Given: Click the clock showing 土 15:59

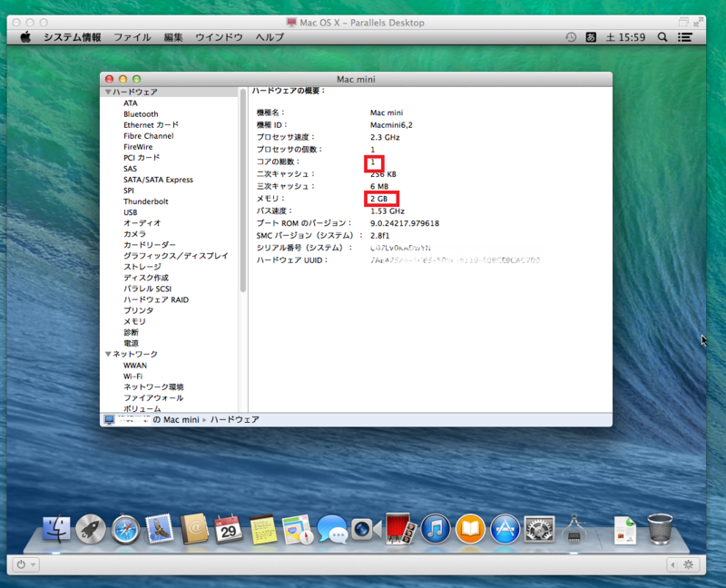Looking at the screenshot, I should tap(625, 37).
